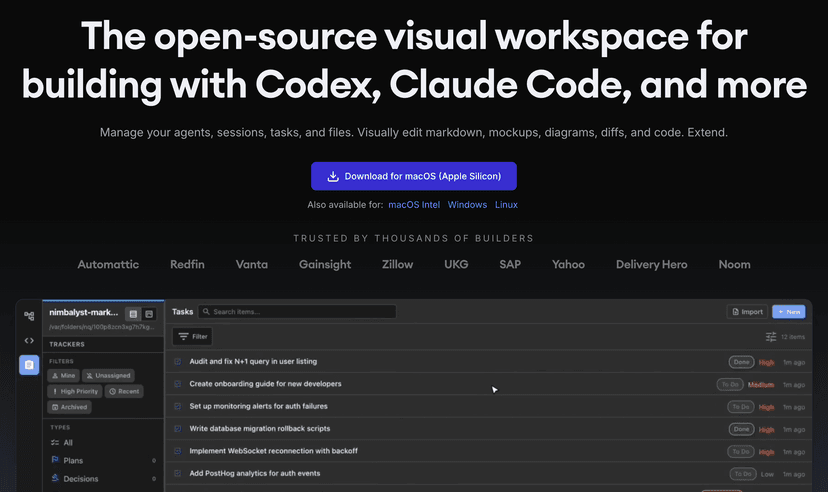This screenshot has height=492, width=828.
Task: Open the To Do status of the PostHog task
Action: (x=743, y=474)
